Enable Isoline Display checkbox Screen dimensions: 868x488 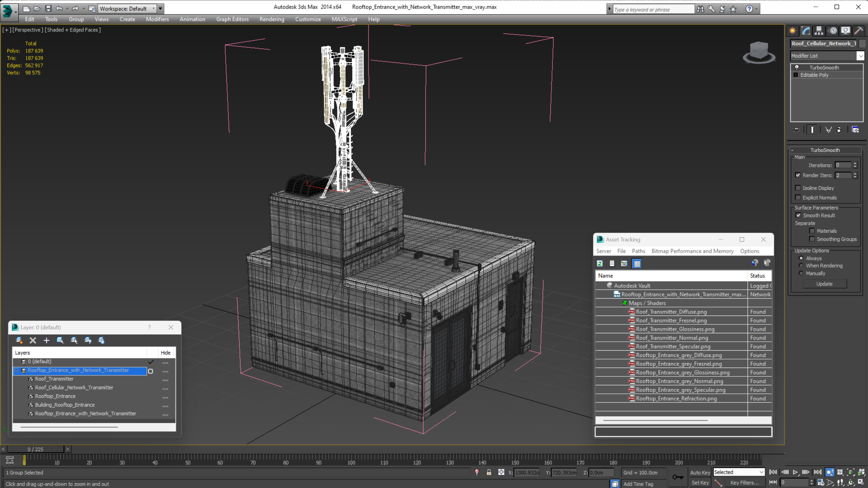click(798, 188)
